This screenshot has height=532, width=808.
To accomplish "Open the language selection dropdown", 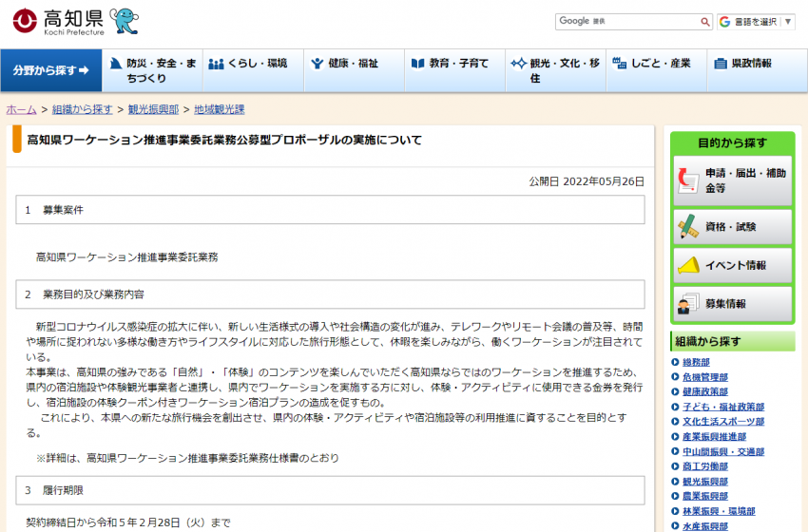I will tap(756, 21).
